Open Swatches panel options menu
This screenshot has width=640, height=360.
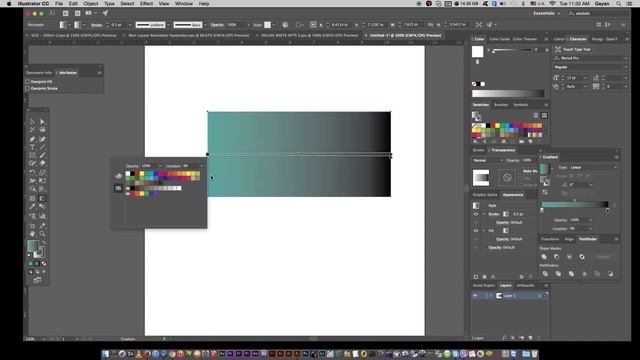point(546,105)
